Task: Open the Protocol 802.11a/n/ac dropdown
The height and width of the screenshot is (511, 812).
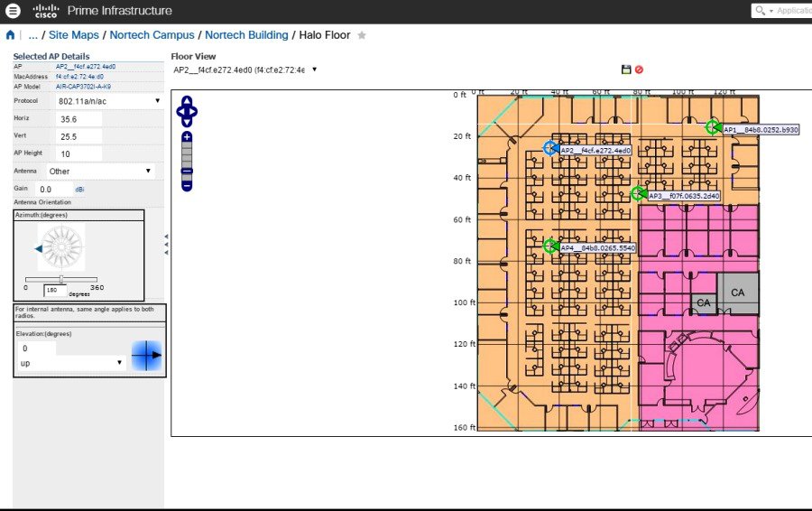Action: [109, 101]
